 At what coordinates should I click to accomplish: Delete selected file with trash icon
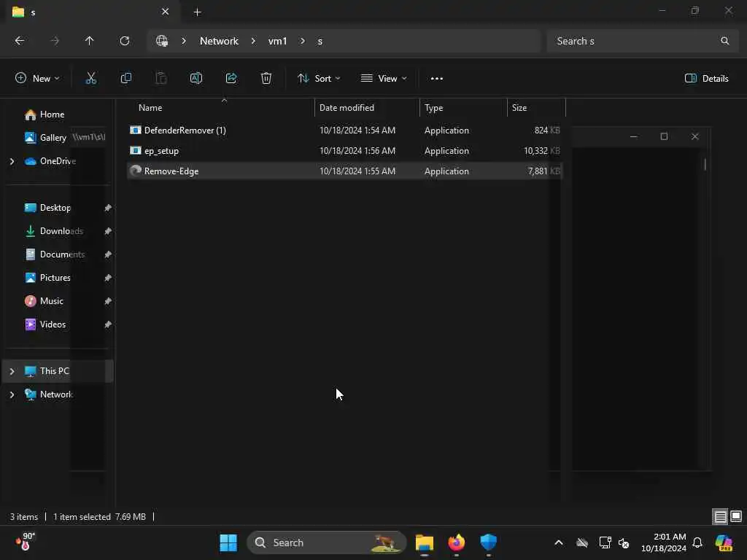(266, 78)
